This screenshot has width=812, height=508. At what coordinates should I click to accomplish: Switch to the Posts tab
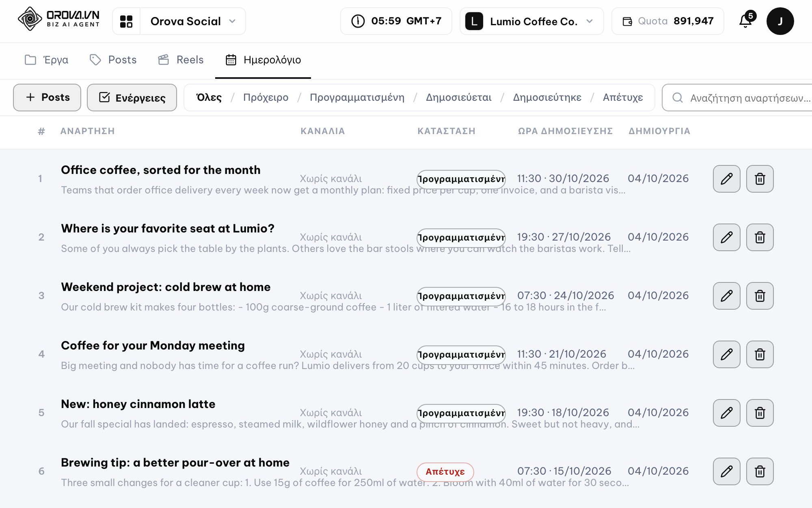click(113, 60)
